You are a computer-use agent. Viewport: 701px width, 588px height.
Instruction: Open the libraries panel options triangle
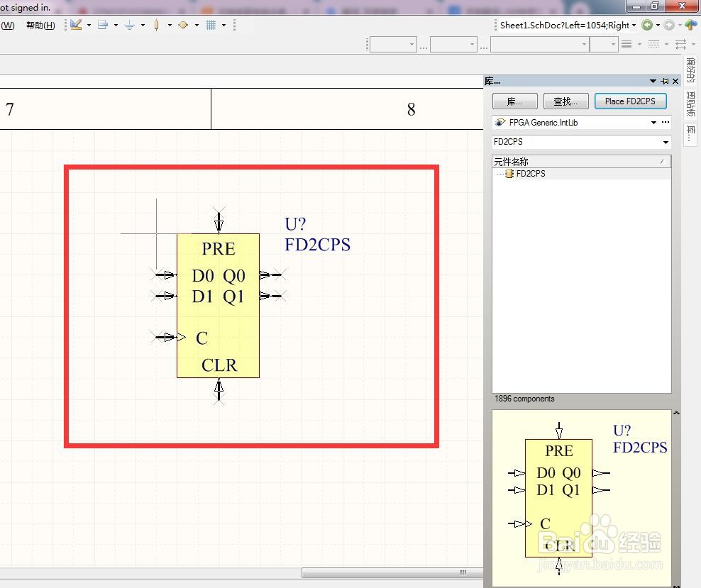coord(653,81)
